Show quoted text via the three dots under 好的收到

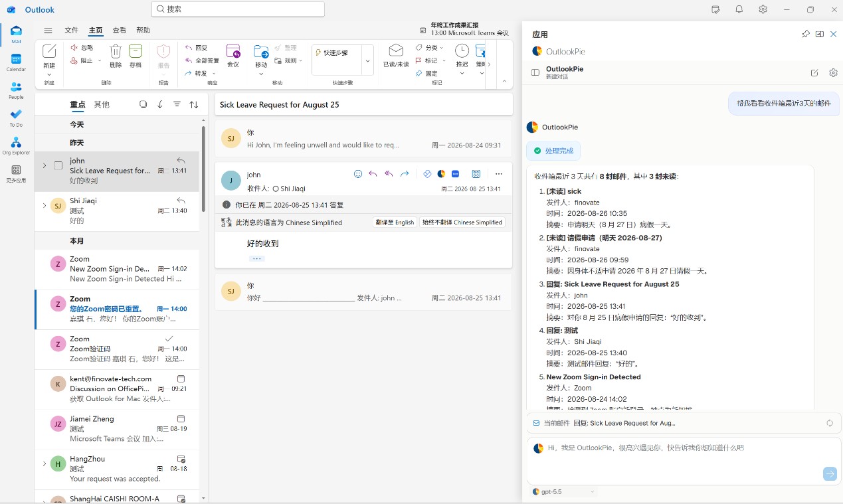tap(257, 258)
